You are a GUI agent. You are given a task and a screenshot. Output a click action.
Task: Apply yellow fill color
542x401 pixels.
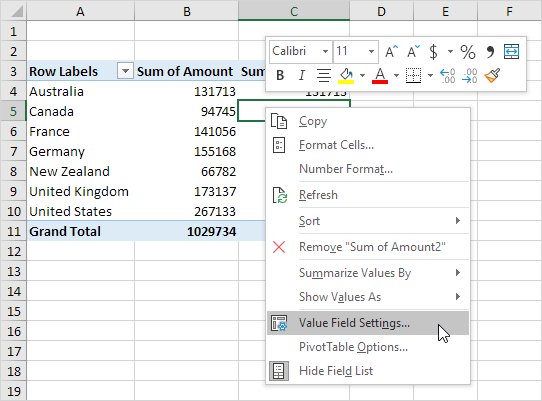click(346, 75)
